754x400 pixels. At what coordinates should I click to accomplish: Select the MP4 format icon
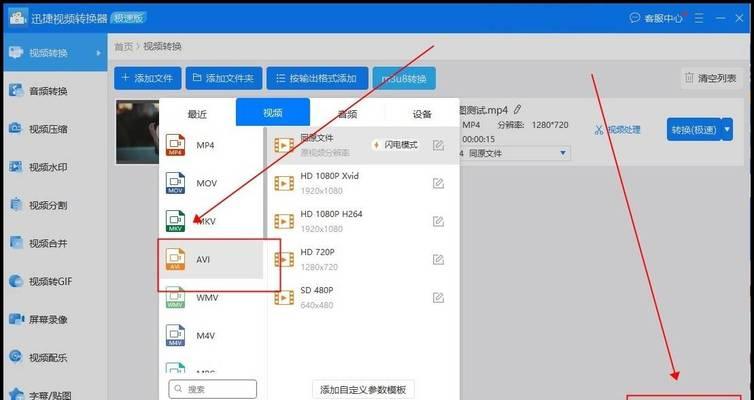(176, 145)
